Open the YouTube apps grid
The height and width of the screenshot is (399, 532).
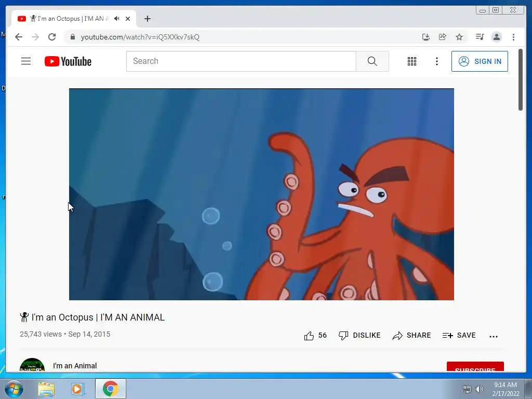click(412, 61)
